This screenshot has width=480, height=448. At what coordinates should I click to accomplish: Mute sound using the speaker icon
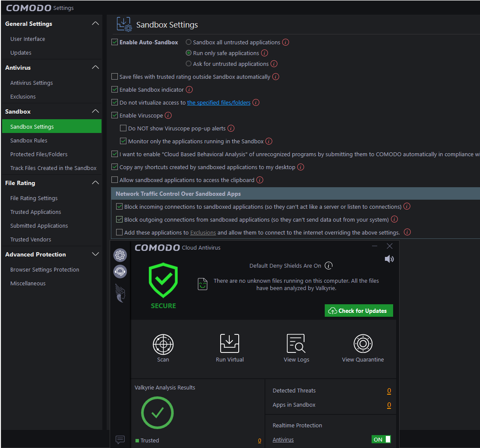click(389, 259)
